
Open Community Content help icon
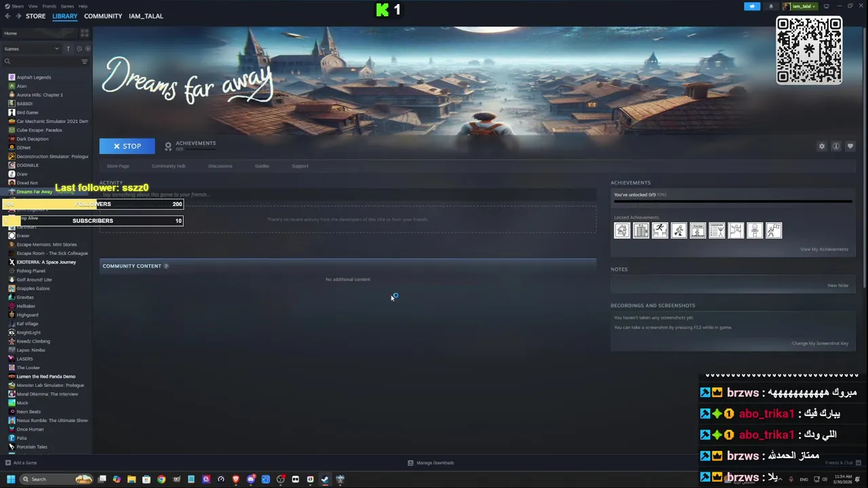[166, 266]
